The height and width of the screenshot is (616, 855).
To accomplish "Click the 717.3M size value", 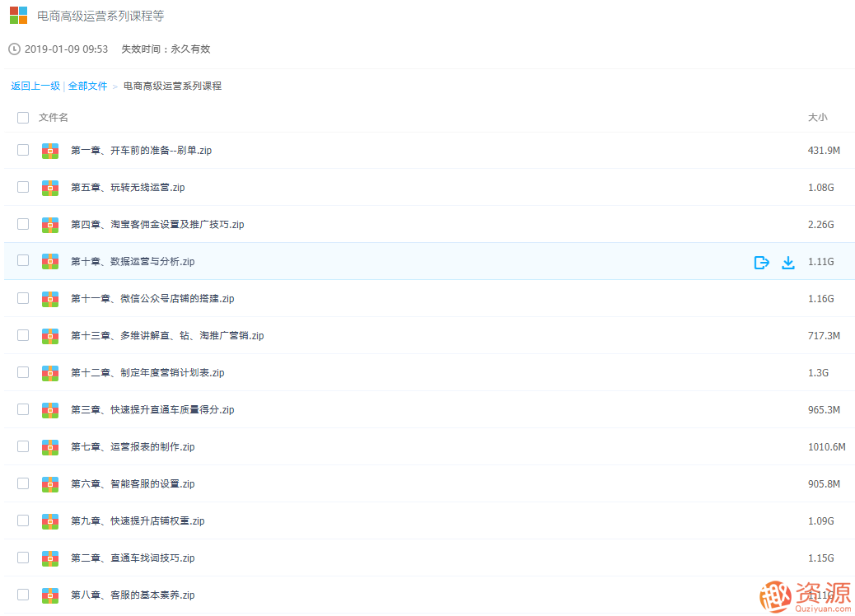I will click(824, 336).
